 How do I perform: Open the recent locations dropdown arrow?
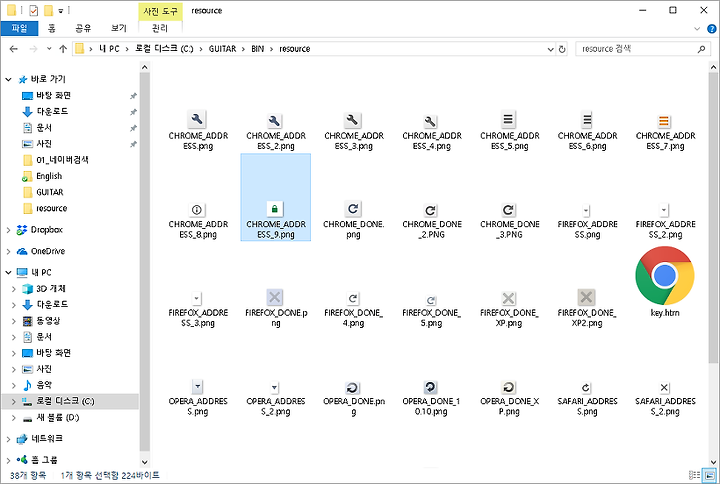point(49,49)
